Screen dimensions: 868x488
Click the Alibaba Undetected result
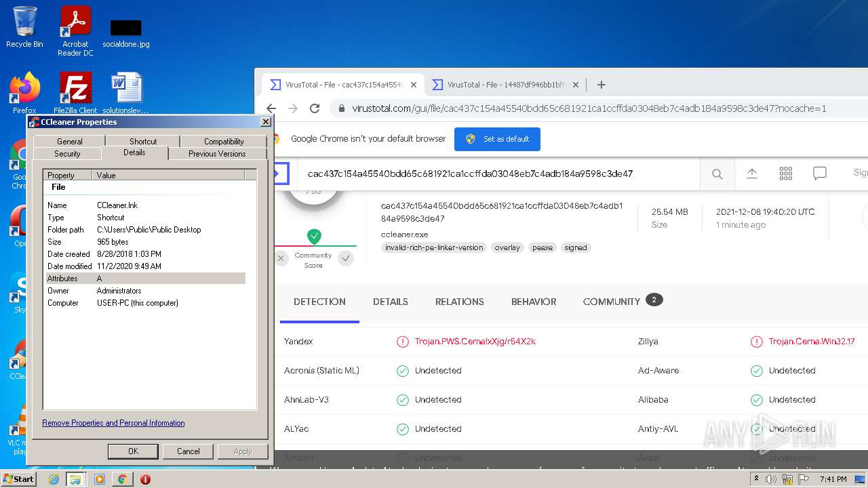coord(792,400)
